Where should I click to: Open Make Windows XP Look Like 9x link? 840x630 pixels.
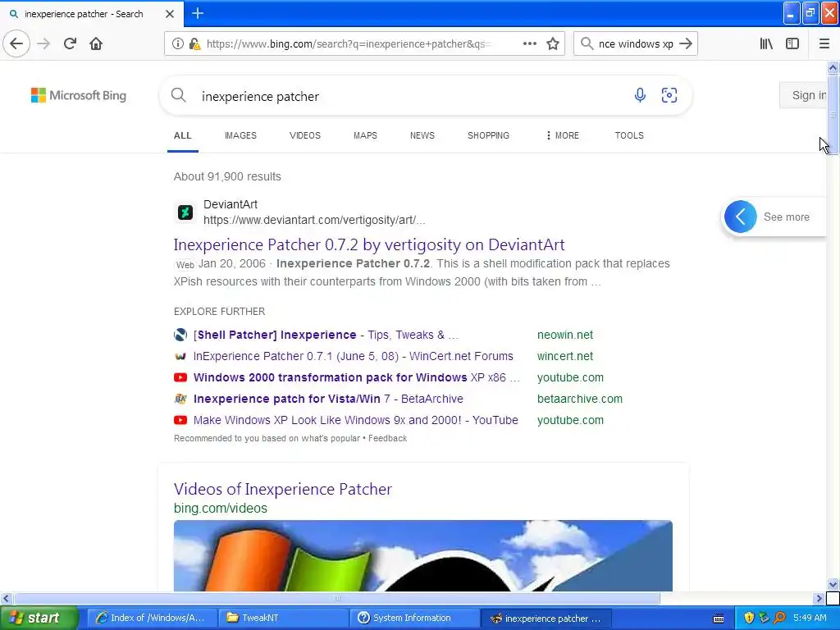pyautogui.click(x=356, y=421)
